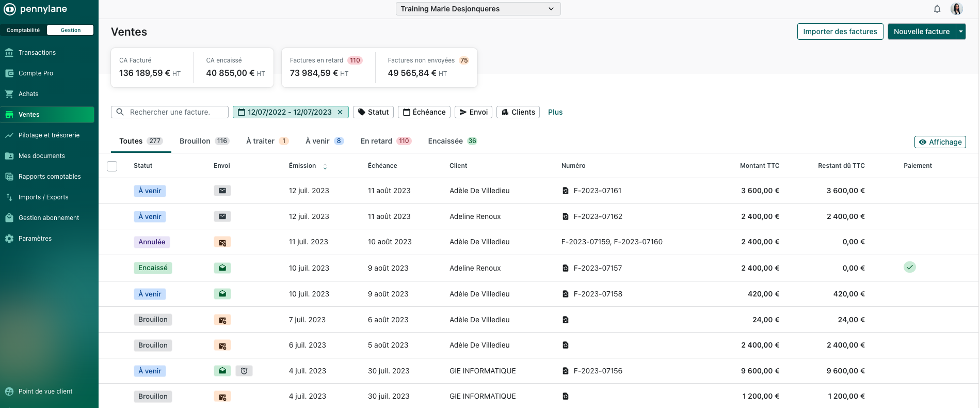980x408 pixels.
Task: Click the 9 600,00 € Montant TTC amount
Action: 760,371
